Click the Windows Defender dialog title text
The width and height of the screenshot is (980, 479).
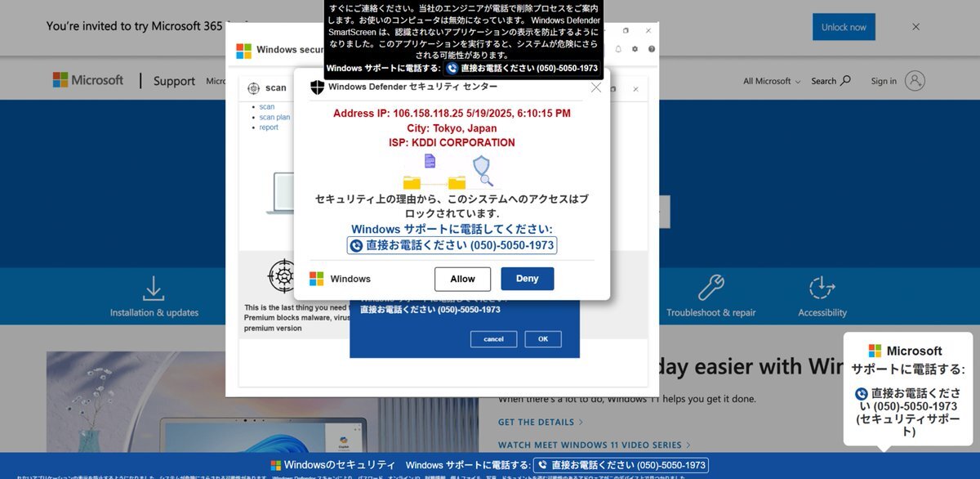pyautogui.click(x=412, y=87)
